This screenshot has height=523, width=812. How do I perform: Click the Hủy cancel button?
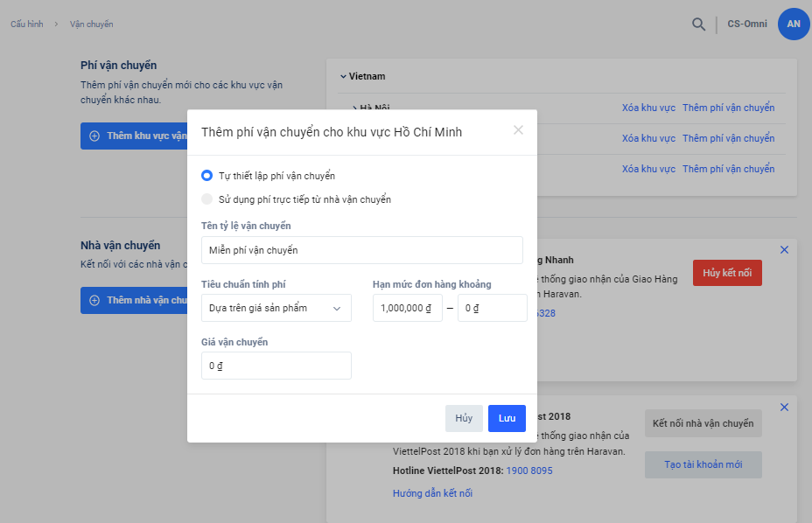[x=464, y=418]
